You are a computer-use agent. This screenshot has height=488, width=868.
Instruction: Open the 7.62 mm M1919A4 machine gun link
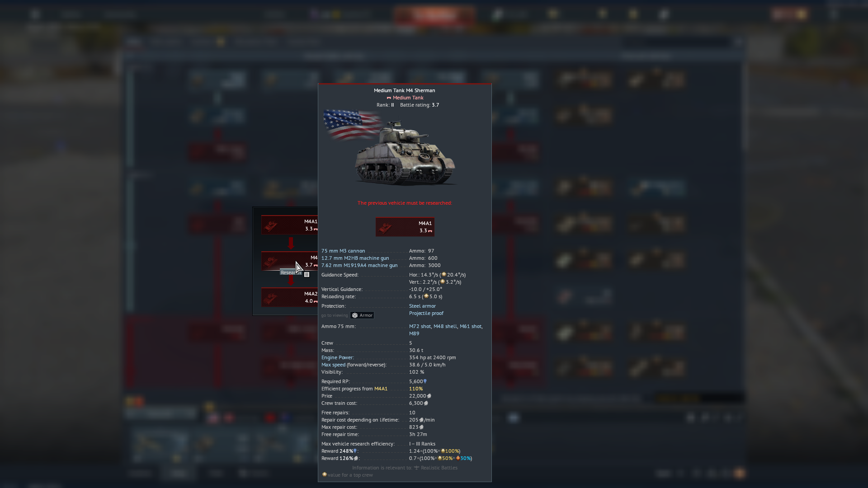point(359,265)
